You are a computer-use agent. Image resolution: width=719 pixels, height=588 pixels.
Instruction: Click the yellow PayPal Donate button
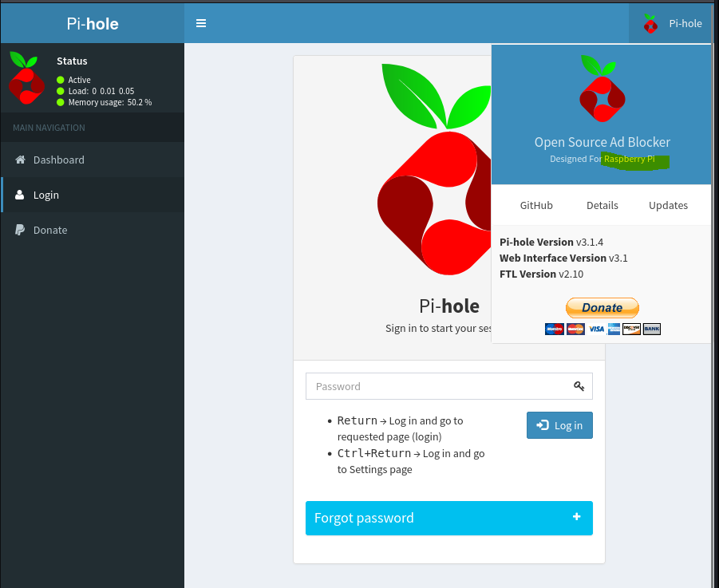tap(602, 307)
